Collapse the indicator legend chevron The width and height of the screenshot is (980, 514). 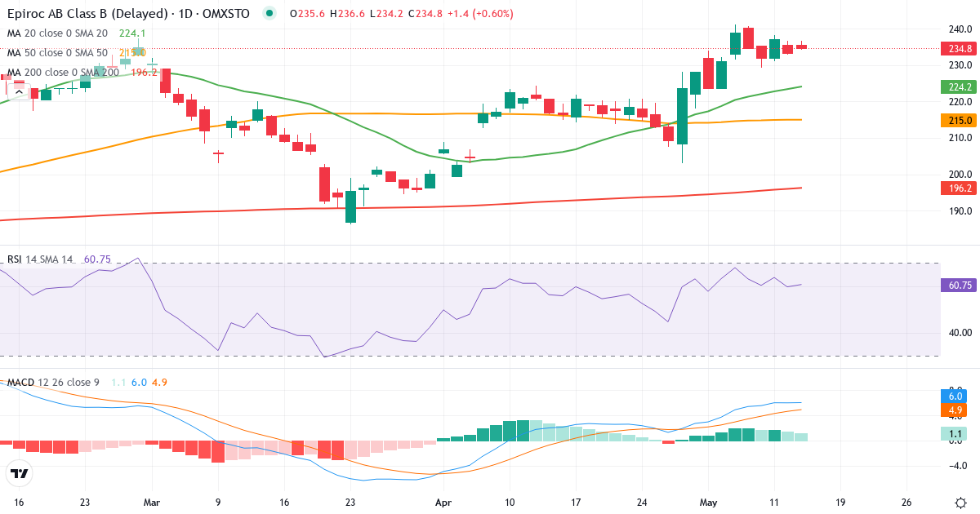(x=18, y=93)
